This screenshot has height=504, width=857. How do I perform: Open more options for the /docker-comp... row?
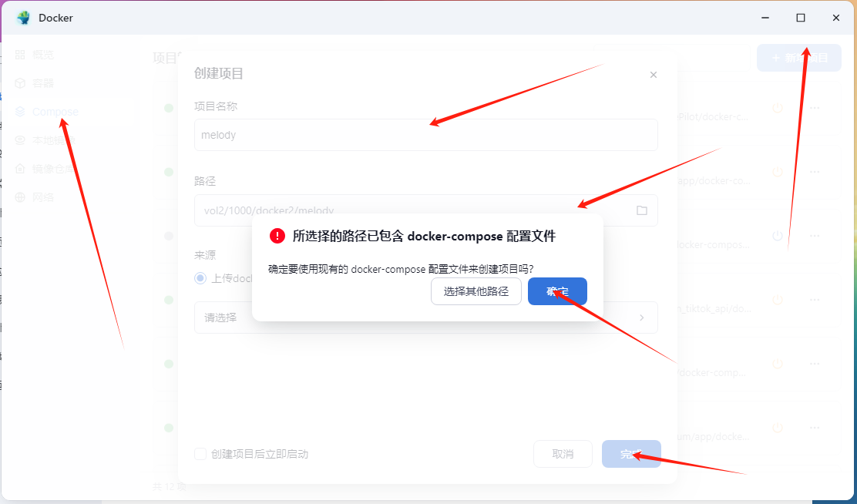(x=815, y=364)
